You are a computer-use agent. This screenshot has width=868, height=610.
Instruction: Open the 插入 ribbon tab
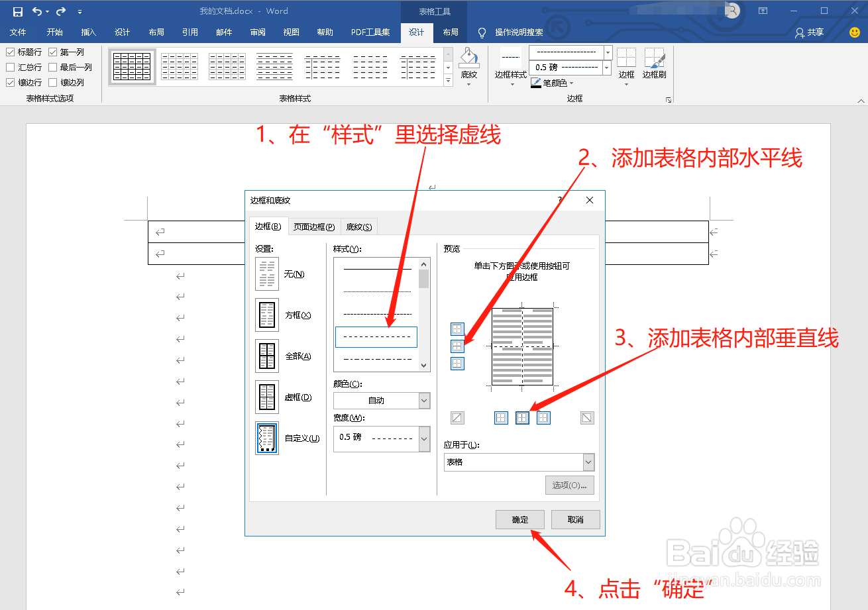coord(88,32)
